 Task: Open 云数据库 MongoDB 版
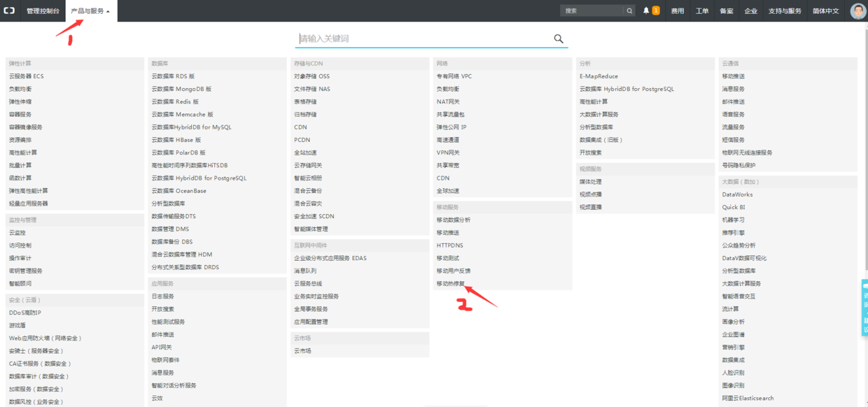(181, 90)
